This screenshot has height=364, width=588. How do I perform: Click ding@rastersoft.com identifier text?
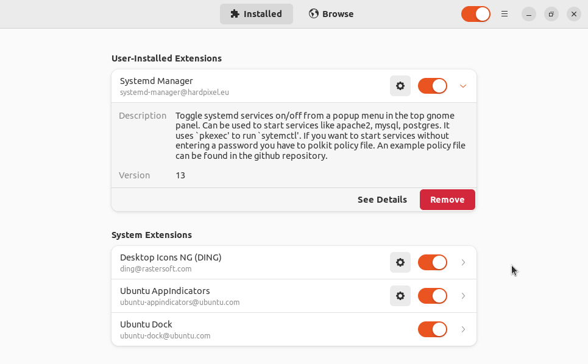pos(155,269)
